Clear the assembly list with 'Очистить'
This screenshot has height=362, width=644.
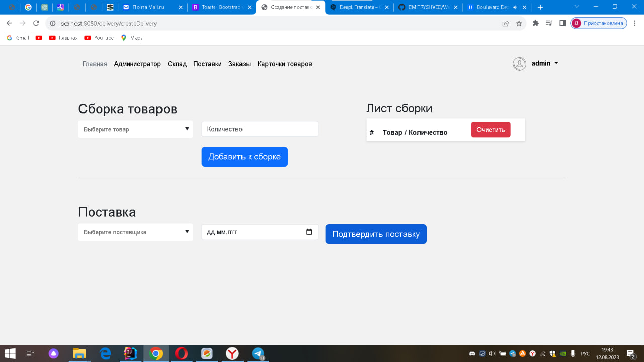(490, 129)
